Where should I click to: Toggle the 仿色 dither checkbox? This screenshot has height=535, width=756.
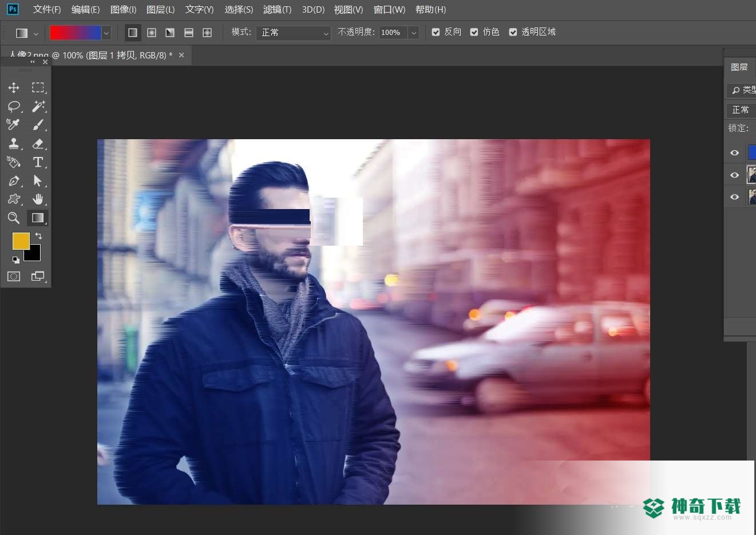click(474, 32)
